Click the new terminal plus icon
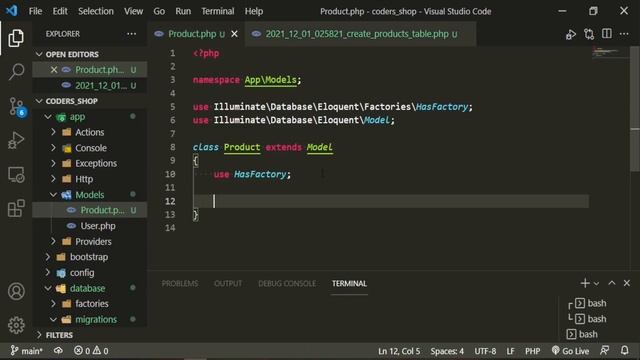The image size is (640, 360). tap(584, 283)
